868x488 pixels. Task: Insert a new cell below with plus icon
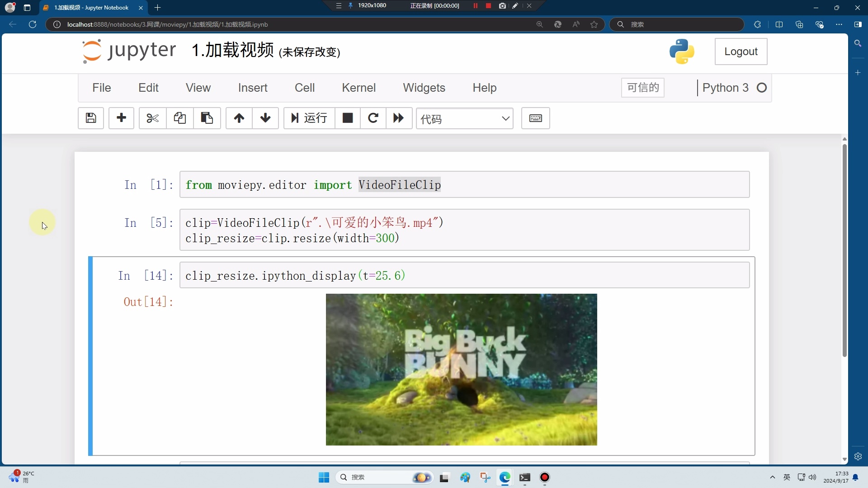[x=121, y=118]
